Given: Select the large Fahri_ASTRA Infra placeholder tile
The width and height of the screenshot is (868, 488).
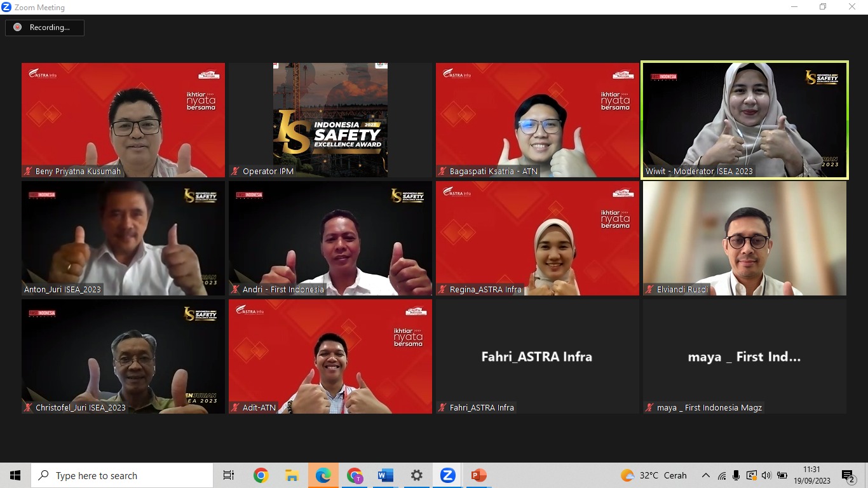Looking at the screenshot, I should [538, 356].
